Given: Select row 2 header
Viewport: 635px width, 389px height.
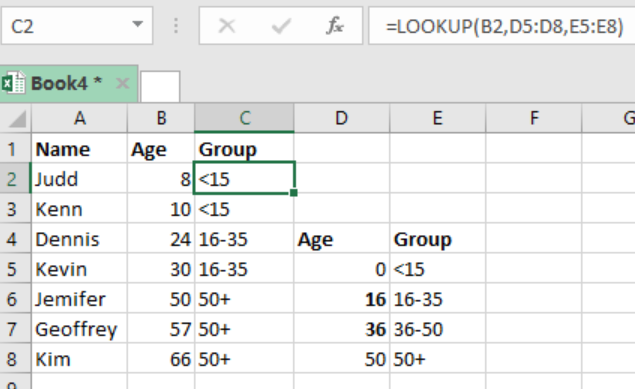Looking at the screenshot, I should coord(15,179).
